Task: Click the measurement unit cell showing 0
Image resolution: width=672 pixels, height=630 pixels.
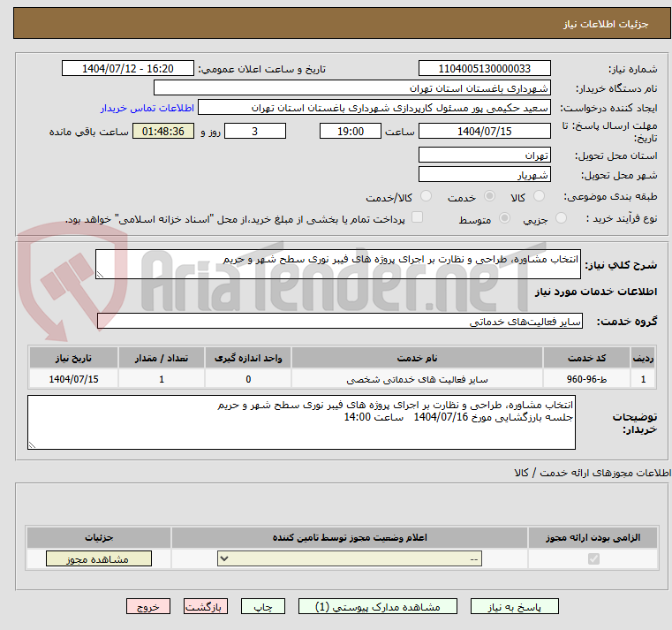Action: point(248,379)
